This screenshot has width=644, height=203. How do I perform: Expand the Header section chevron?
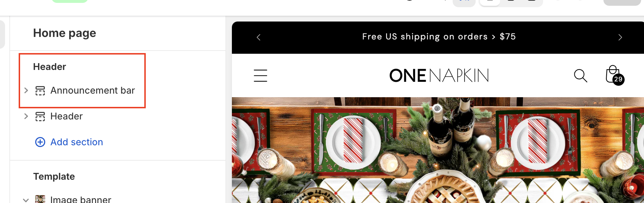click(26, 116)
